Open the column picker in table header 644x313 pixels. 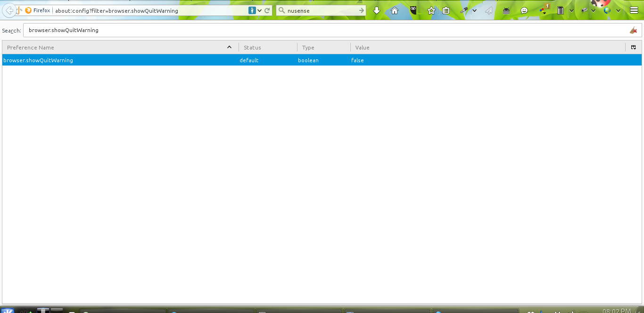[x=633, y=48]
